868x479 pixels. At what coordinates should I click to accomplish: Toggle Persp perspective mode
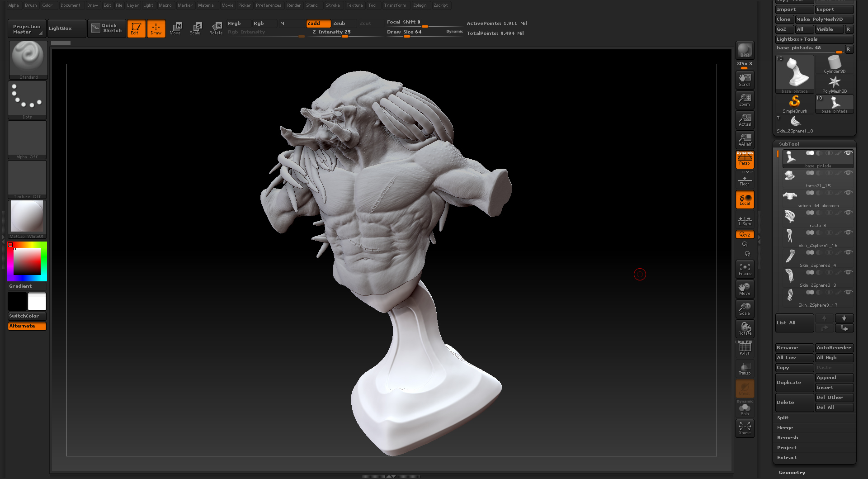pos(744,160)
